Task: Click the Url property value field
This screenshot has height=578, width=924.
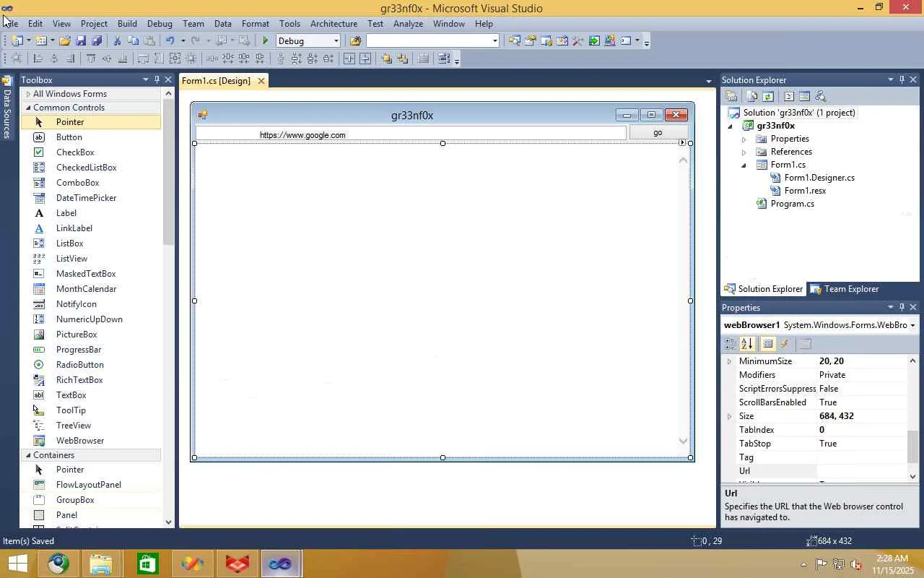Action: [862, 471]
